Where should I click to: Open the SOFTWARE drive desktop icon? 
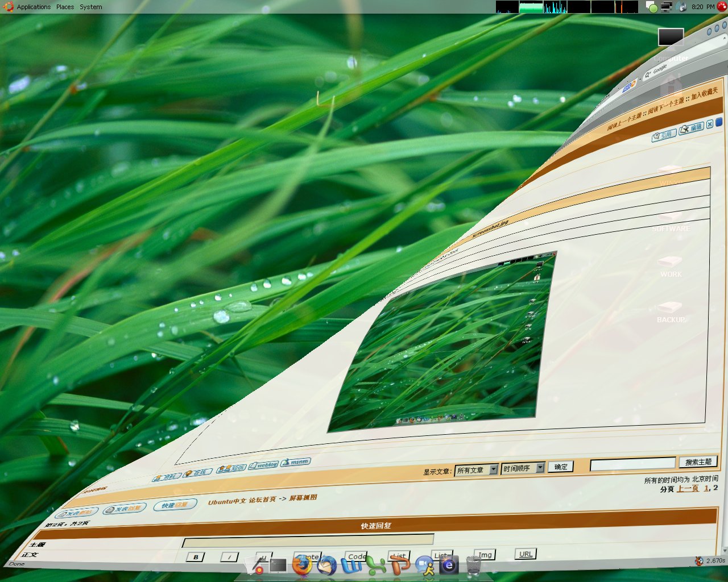click(671, 221)
